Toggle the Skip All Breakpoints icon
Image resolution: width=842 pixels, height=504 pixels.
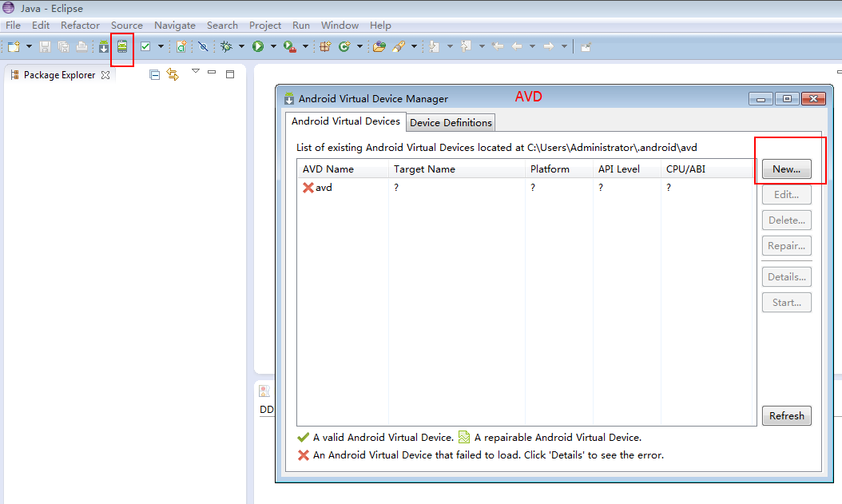pos(203,46)
